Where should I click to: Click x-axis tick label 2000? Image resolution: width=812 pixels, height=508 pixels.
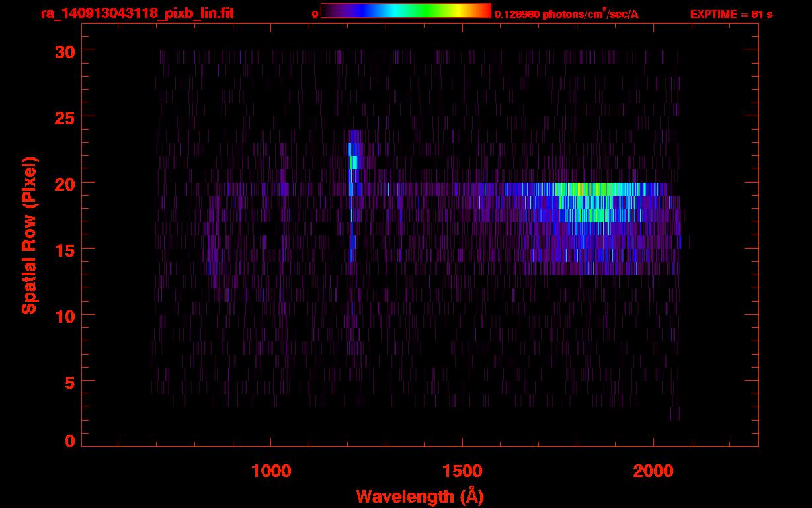(x=653, y=471)
